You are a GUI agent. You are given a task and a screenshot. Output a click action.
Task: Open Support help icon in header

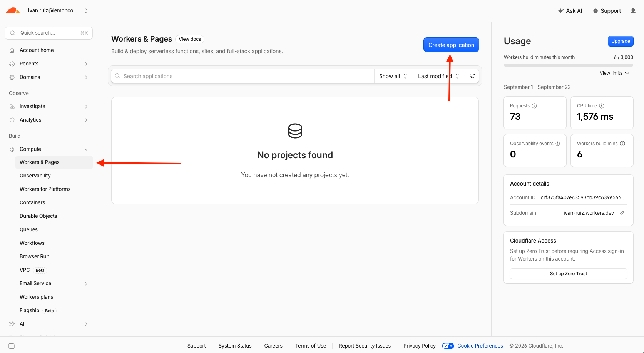(595, 11)
